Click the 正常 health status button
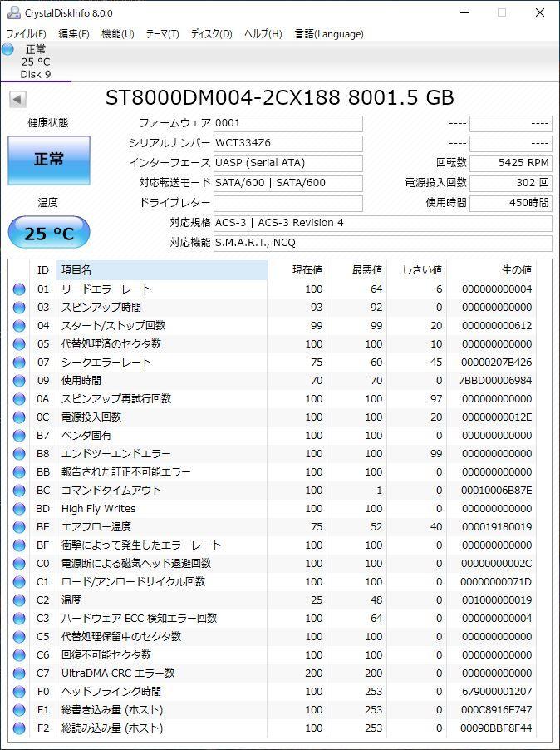Screen dimensions: 560x750 point(49,160)
